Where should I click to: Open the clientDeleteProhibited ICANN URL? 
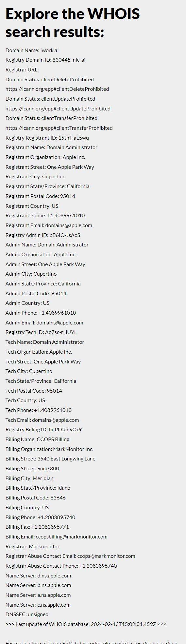(57, 89)
